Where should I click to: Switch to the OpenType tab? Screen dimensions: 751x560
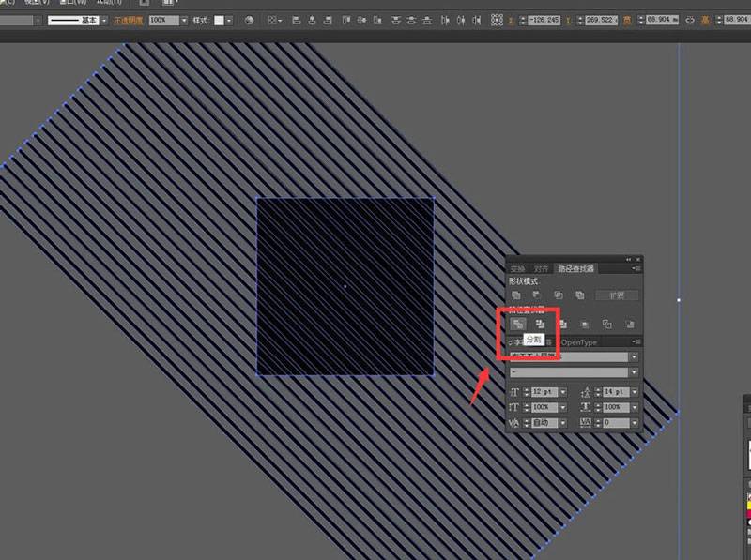(x=579, y=342)
